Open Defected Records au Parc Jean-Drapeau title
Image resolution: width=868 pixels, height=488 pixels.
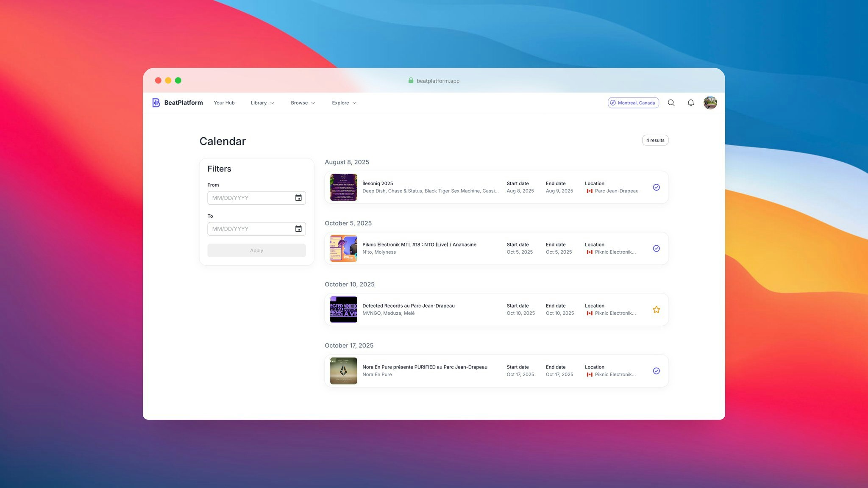pyautogui.click(x=409, y=306)
